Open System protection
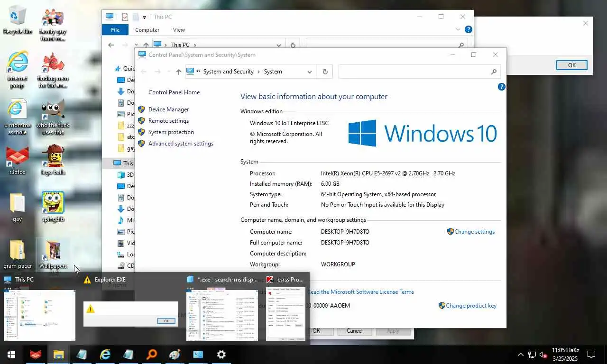607x364 pixels. [x=171, y=132]
